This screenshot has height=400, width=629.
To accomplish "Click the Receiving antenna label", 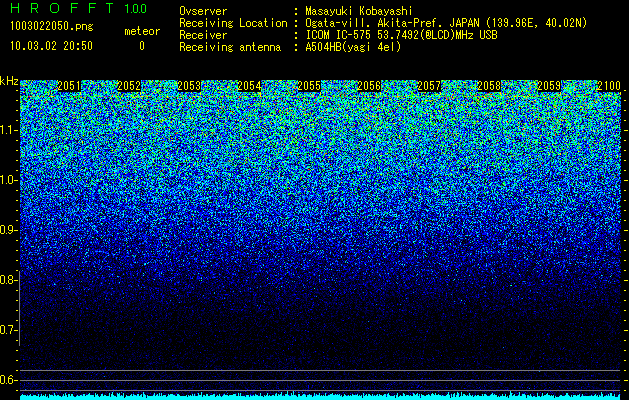I will [230, 47].
